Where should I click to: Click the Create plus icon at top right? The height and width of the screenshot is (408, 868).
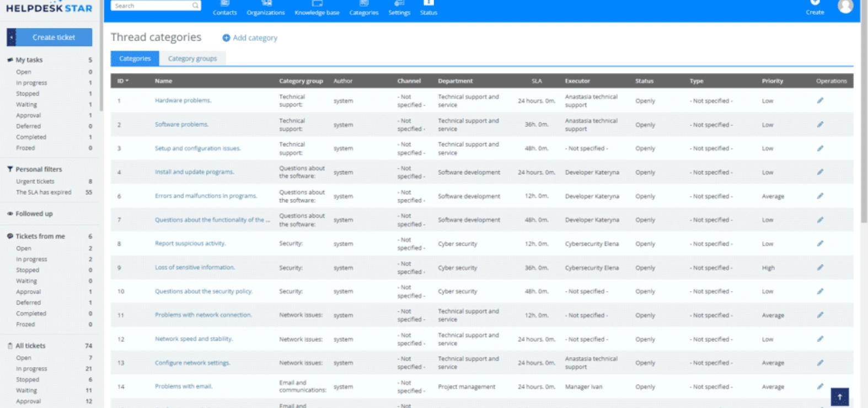coord(815,3)
